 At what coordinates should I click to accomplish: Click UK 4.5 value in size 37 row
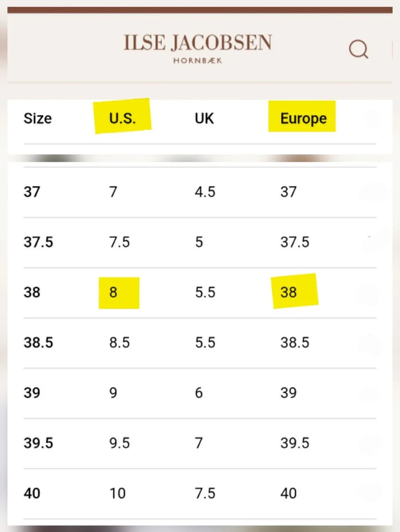[205, 192]
